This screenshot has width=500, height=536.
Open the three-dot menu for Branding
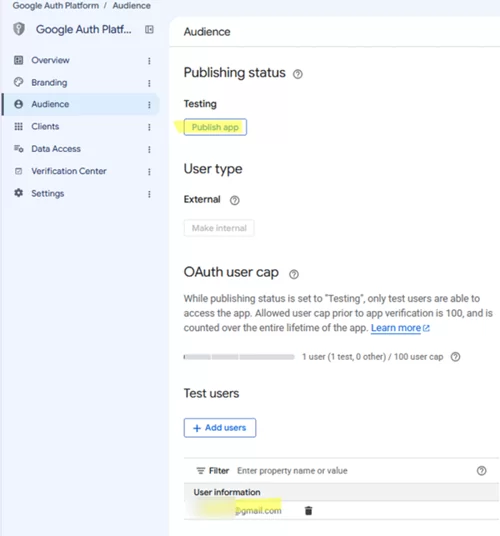click(149, 83)
